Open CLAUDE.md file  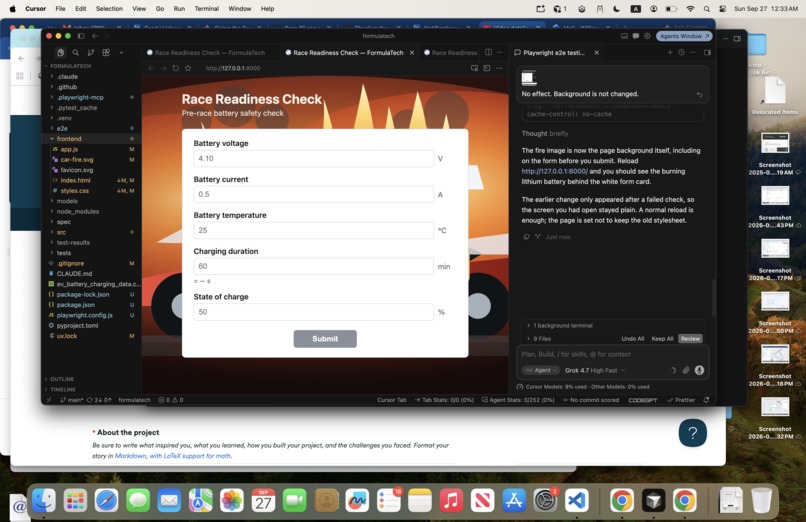(x=75, y=273)
